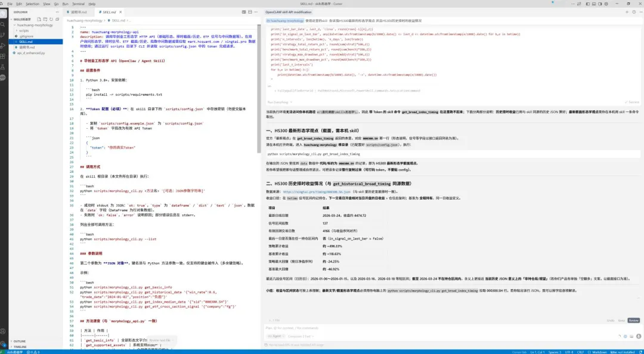644x354 pixels.
Task: Open .gitignore file in Explorer
Action: click(26, 36)
